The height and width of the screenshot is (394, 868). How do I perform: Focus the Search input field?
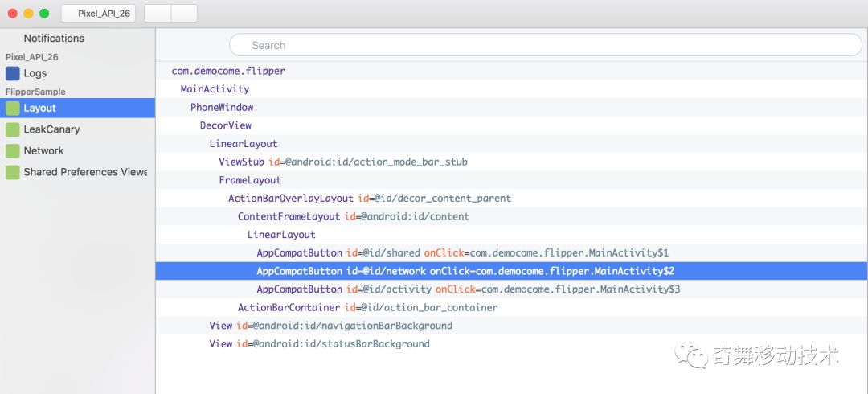coord(546,45)
